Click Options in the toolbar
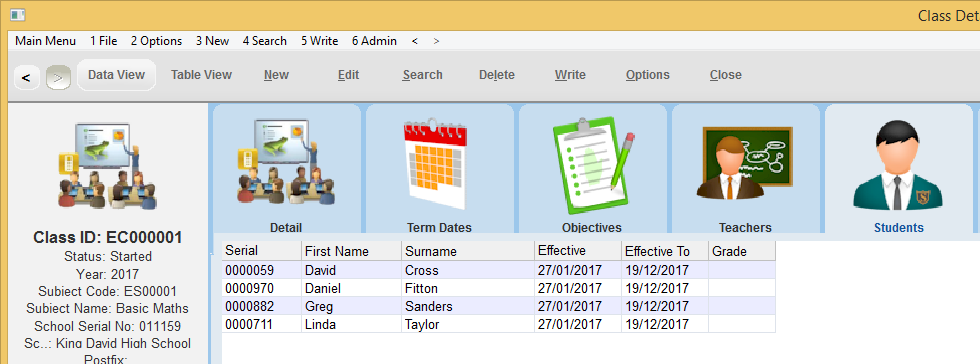Viewport: 980px width, 364px height. [x=648, y=75]
